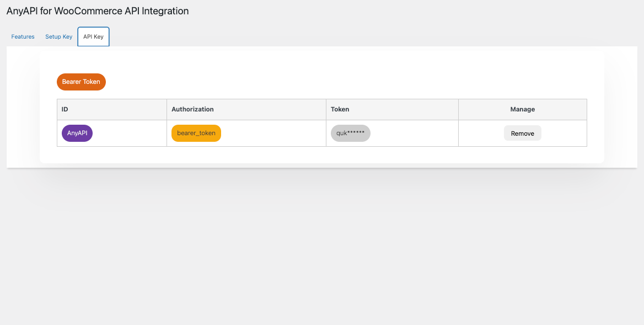644x325 pixels.
Task: Open the Features tab
Action: [23, 37]
